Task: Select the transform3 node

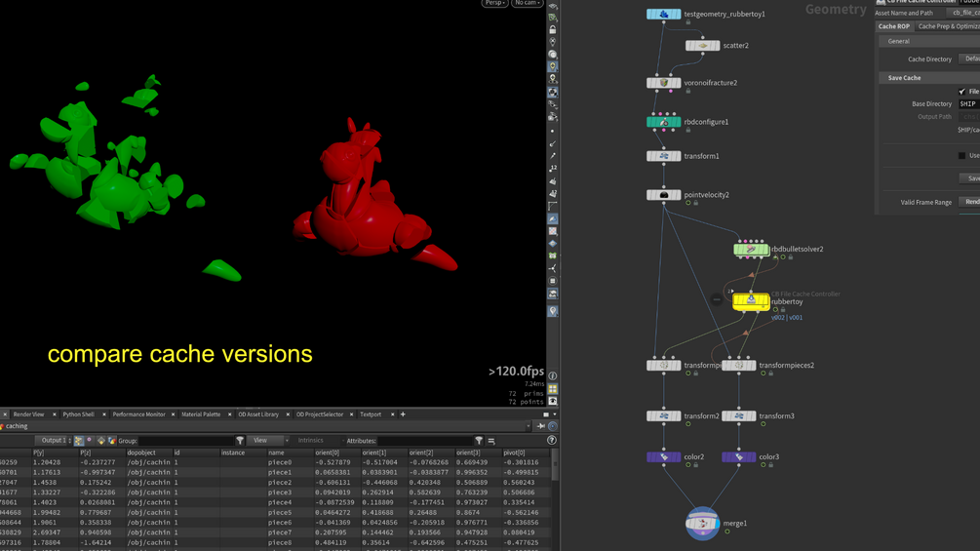Action: [x=739, y=416]
